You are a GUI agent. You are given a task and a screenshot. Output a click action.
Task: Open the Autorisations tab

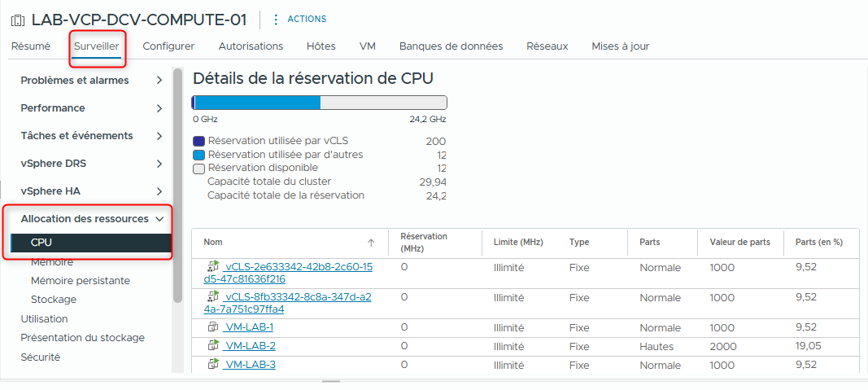(x=251, y=46)
